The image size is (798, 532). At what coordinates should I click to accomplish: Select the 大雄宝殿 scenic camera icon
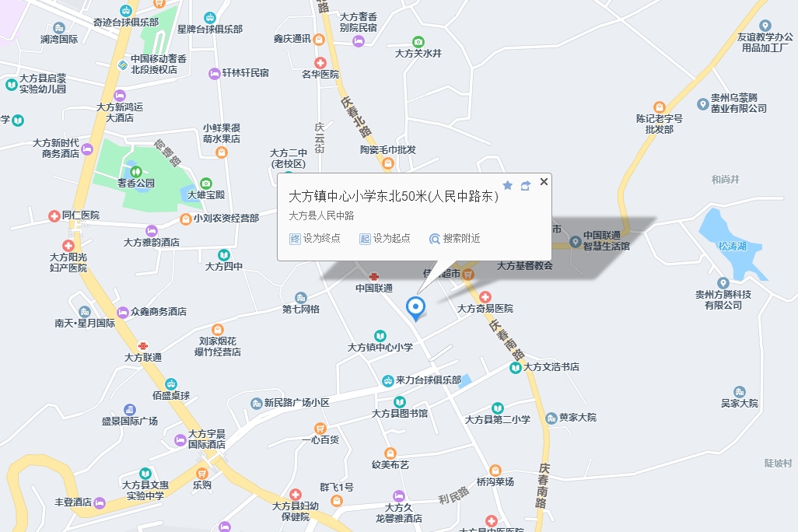[x=206, y=184]
